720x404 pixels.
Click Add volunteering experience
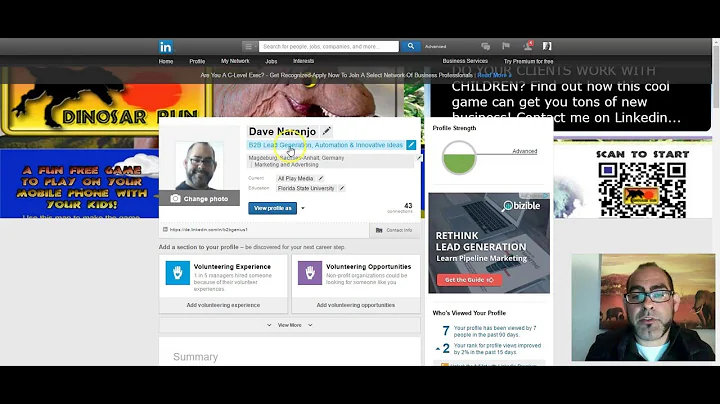point(223,305)
